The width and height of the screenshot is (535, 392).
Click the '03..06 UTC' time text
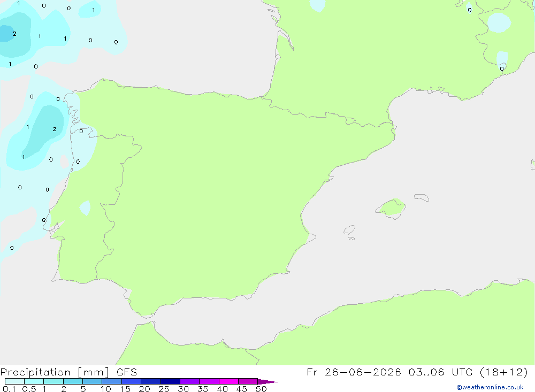pyautogui.click(x=440, y=372)
